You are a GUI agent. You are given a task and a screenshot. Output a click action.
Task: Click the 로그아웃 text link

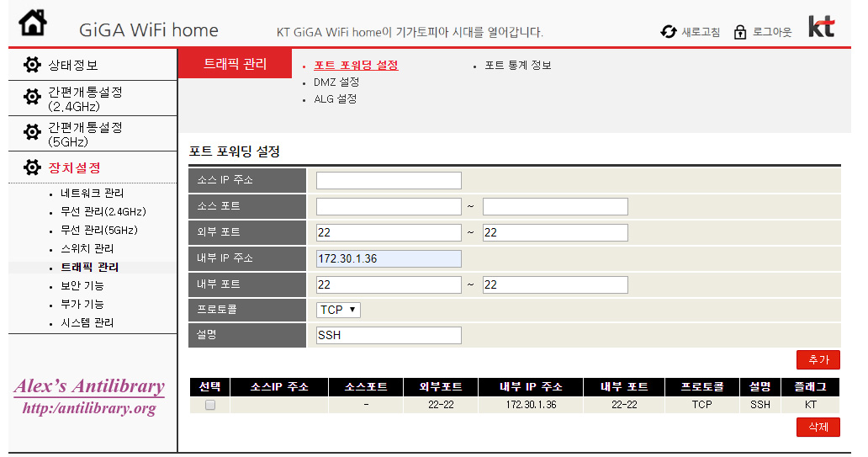(772, 32)
